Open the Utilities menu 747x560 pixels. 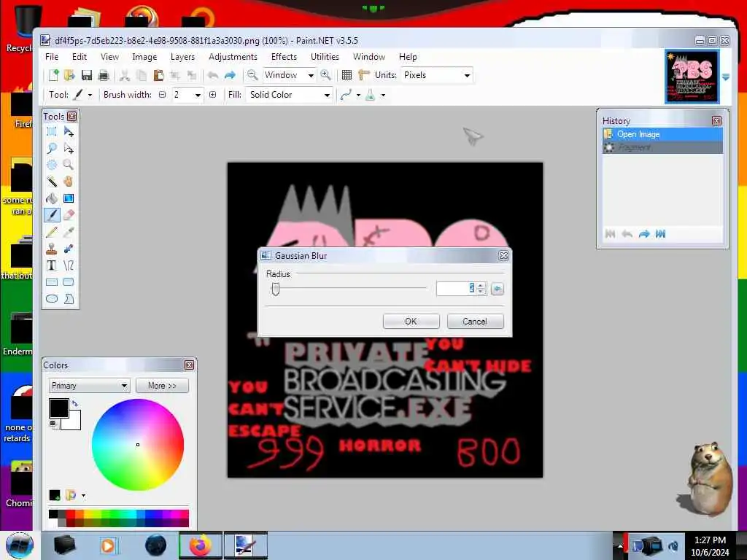[325, 57]
